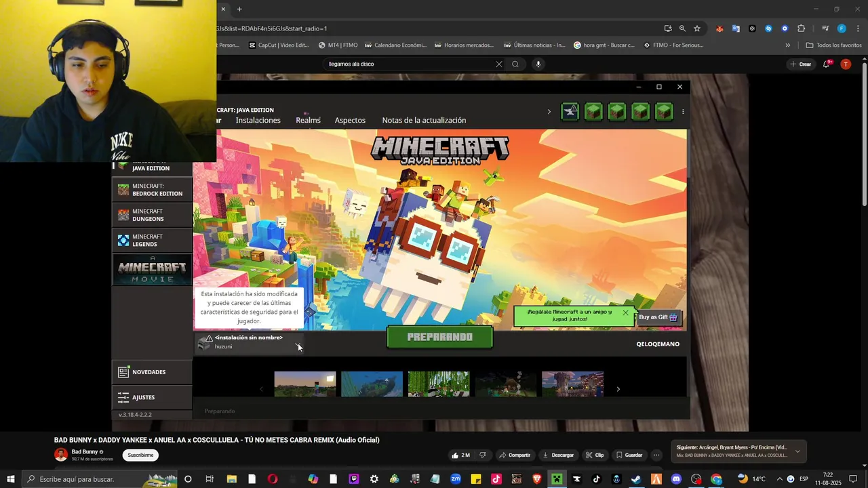Like the Bad Bunny video
The image size is (868, 488).
[x=461, y=455]
